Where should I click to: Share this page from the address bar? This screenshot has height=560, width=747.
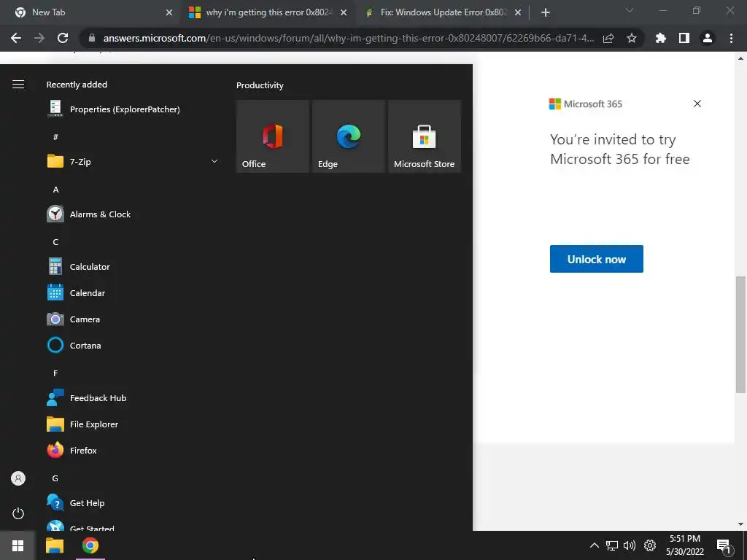(608, 38)
